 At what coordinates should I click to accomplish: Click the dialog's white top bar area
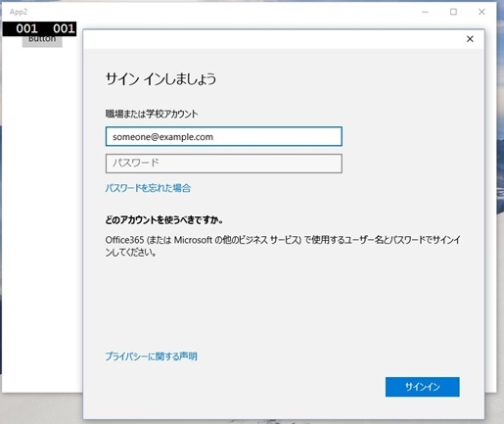(x=274, y=39)
